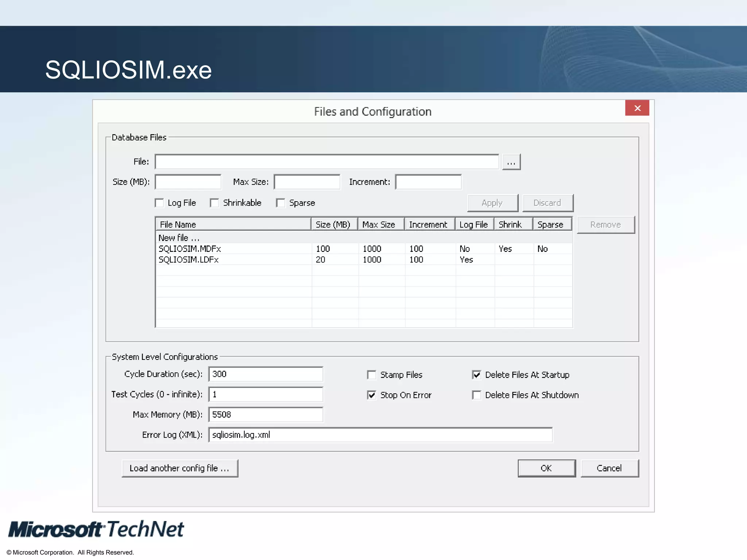Image resolution: width=747 pixels, height=560 pixels.
Task: Confirm with the OK button
Action: coord(546,468)
